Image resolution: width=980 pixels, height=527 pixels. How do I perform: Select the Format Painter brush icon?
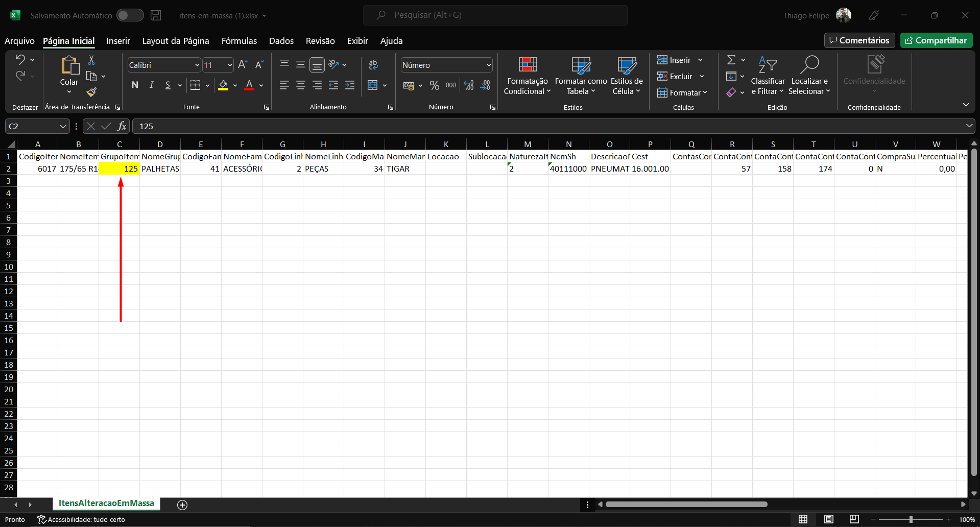pos(91,92)
